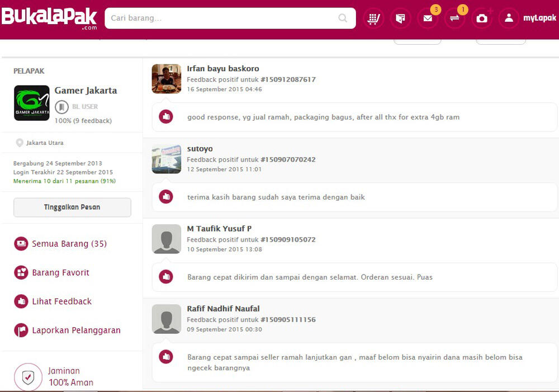This screenshot has height=392, width=559.
Task: Open sutoyo's avatar photo
Action: point(167,159)
